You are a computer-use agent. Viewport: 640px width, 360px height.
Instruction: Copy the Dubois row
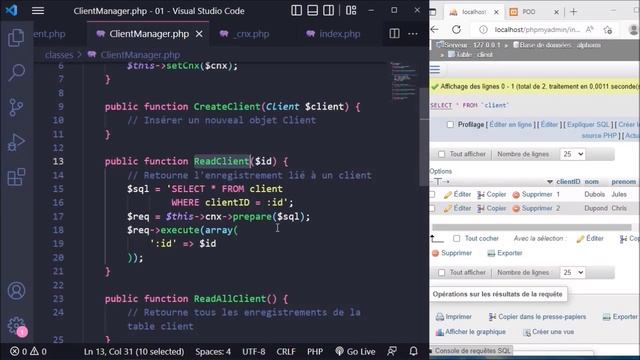(492, 195)
